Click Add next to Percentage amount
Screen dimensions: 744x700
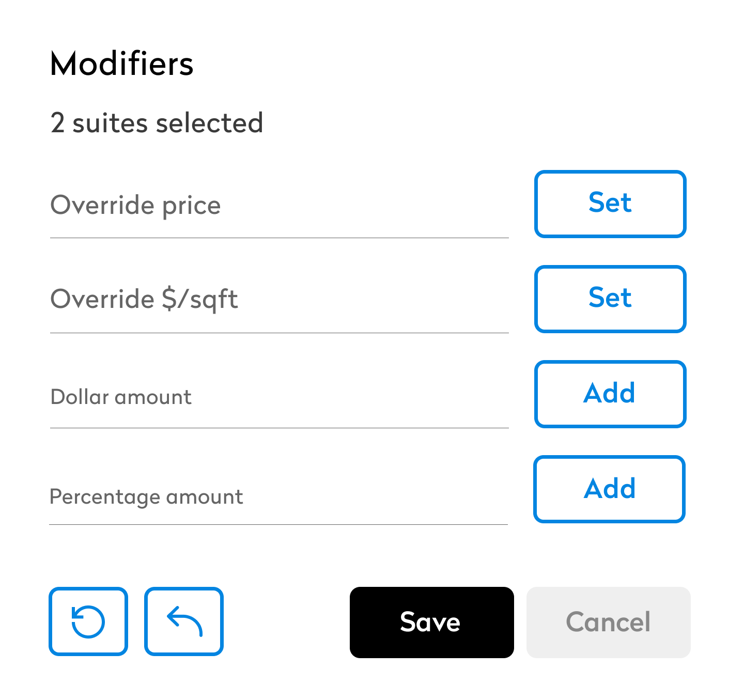[x=609, y=489]
